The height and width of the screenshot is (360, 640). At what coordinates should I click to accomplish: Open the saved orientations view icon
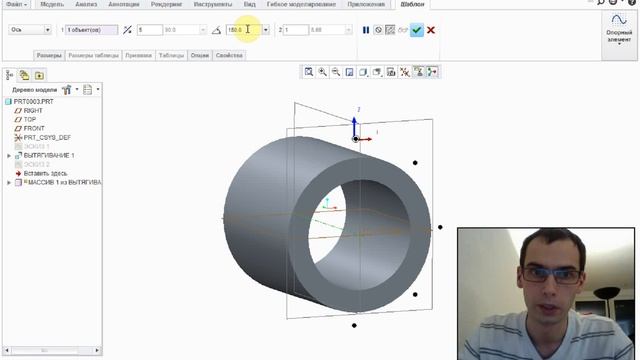click(x=377, y=72)
